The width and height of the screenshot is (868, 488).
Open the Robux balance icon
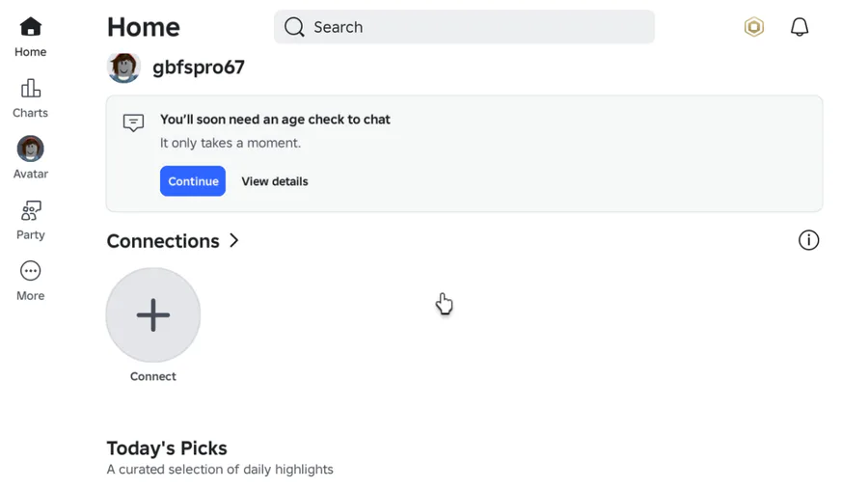pyautogui.click(x=754, y=27)
